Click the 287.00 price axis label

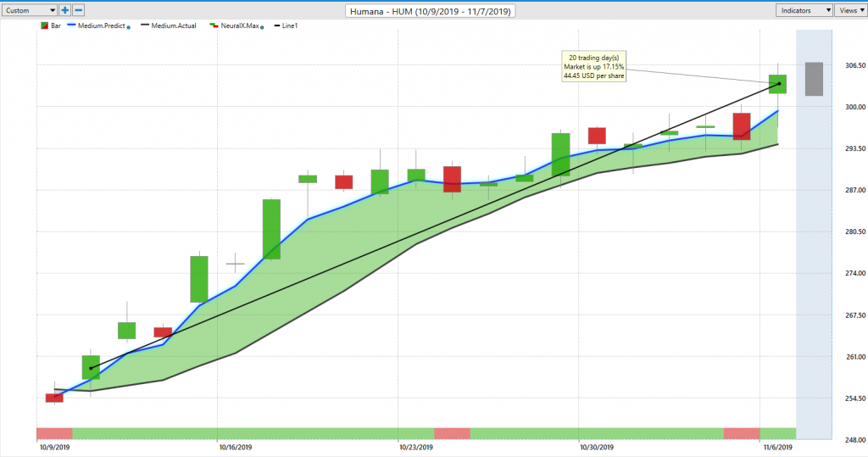coord(855,190)
